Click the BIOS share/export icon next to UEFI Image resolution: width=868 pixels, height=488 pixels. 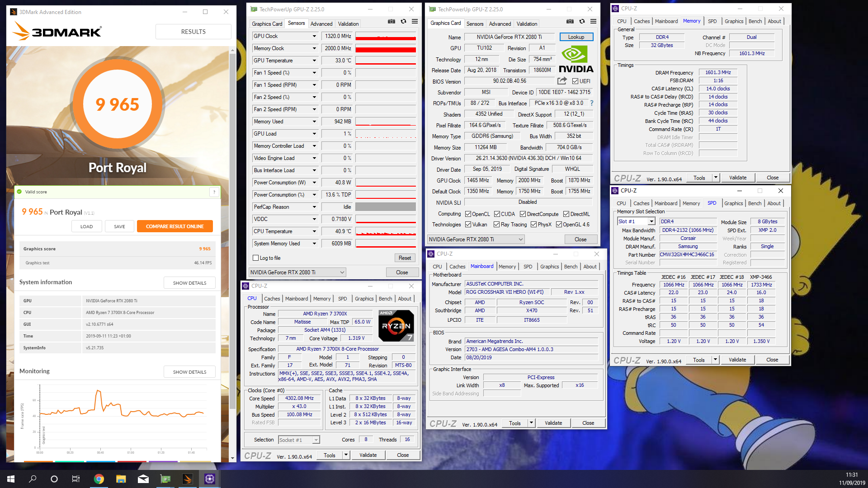point(562,81)
